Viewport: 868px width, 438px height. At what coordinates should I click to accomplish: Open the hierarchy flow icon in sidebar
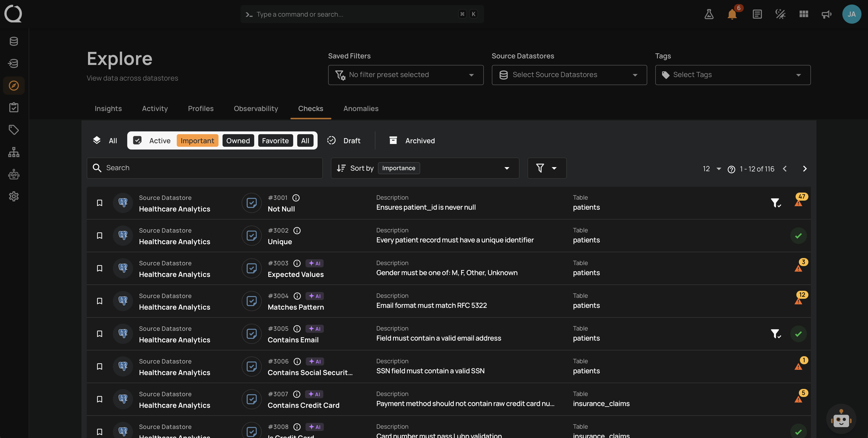(14, 152)
